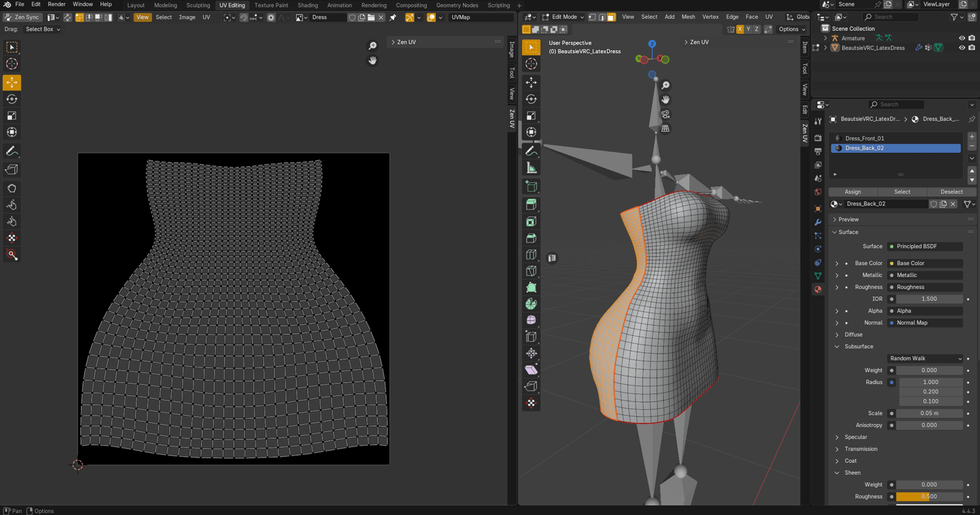The height and width of the screenshot is (515, 980).
Task: Toggle visibility of BeautsieVRC_LatexDress
Action: tap(962, 48)
